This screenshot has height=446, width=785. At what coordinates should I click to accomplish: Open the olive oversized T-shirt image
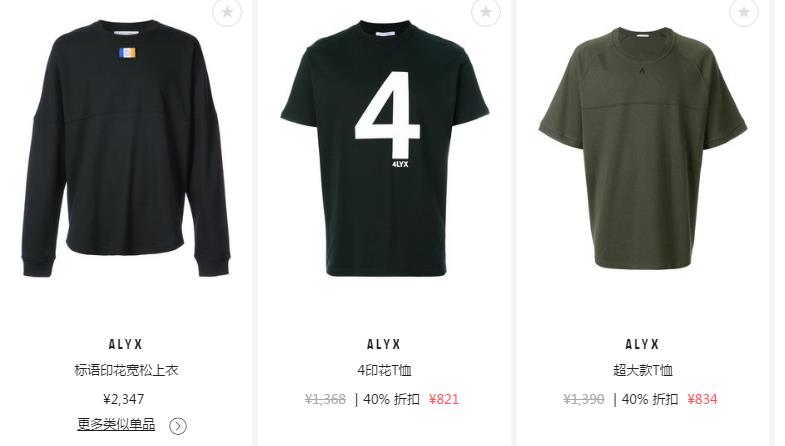pyautogui.click(x=643, y=148)
